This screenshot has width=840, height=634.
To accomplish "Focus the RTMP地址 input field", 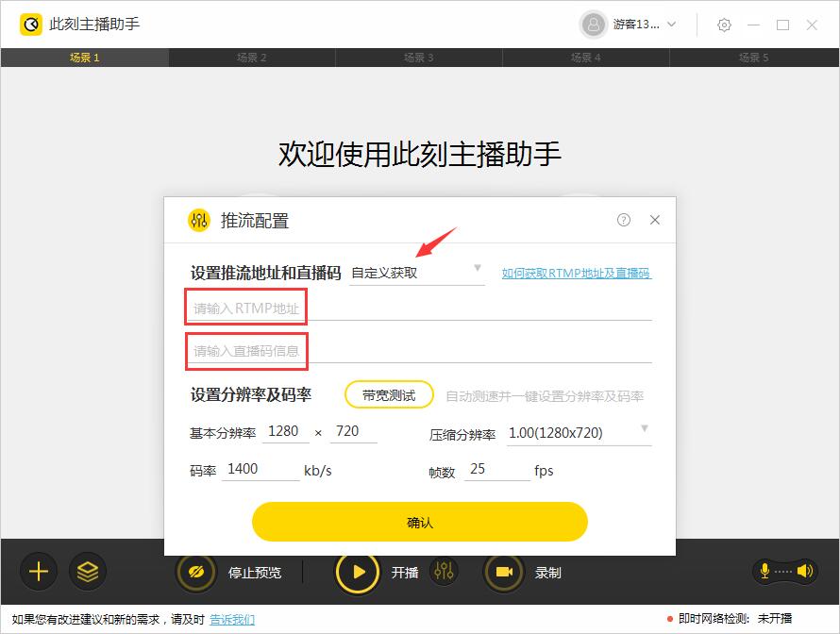I will pyautogui.click(x=419, y=309).
